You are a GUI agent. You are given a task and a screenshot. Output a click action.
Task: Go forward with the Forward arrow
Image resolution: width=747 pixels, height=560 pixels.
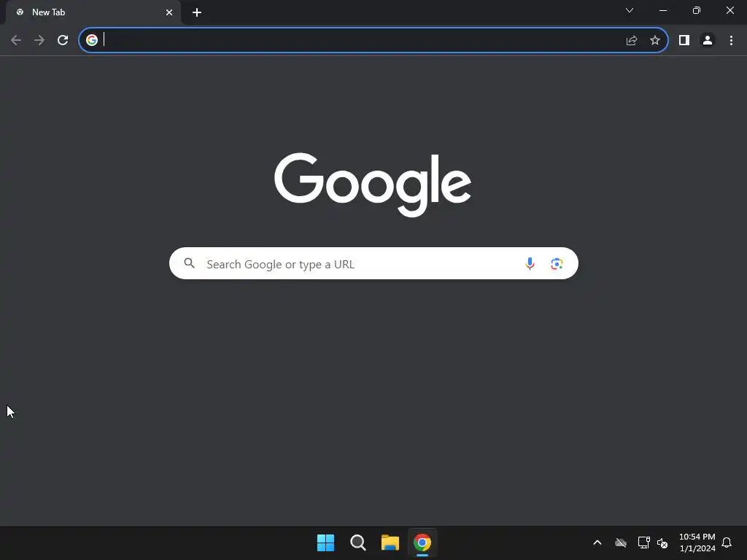click(39, 40)
